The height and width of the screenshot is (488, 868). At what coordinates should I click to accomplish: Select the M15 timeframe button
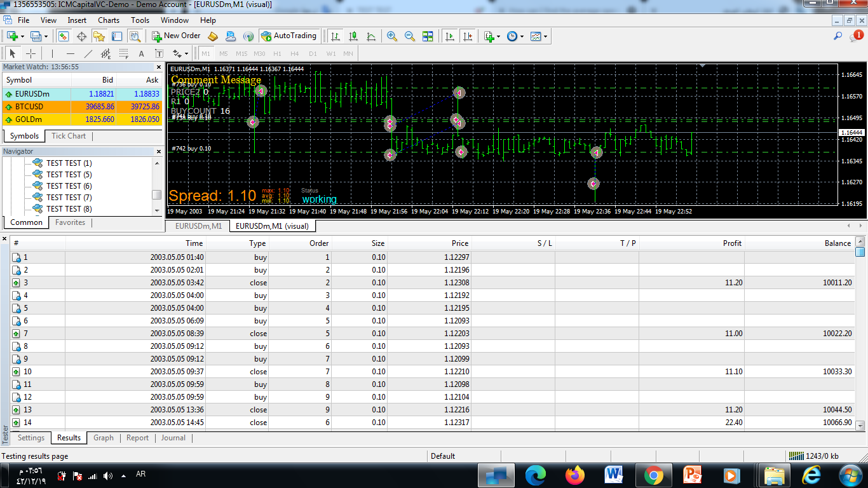coord(241,53)
